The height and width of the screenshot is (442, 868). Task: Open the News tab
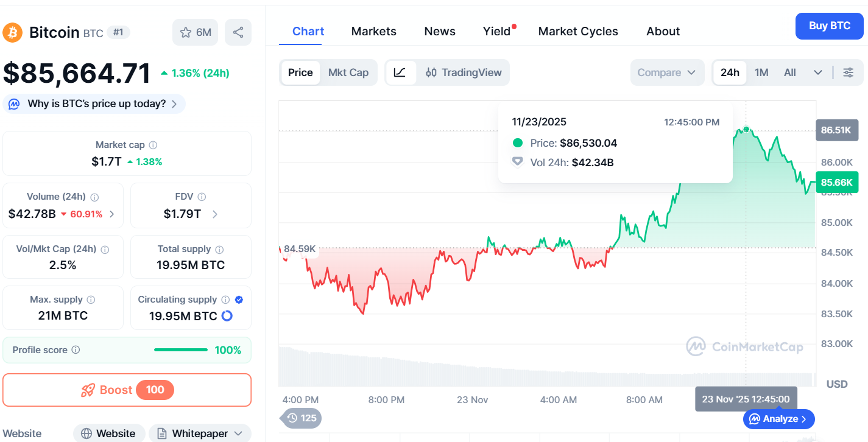[x=440, y=31]
